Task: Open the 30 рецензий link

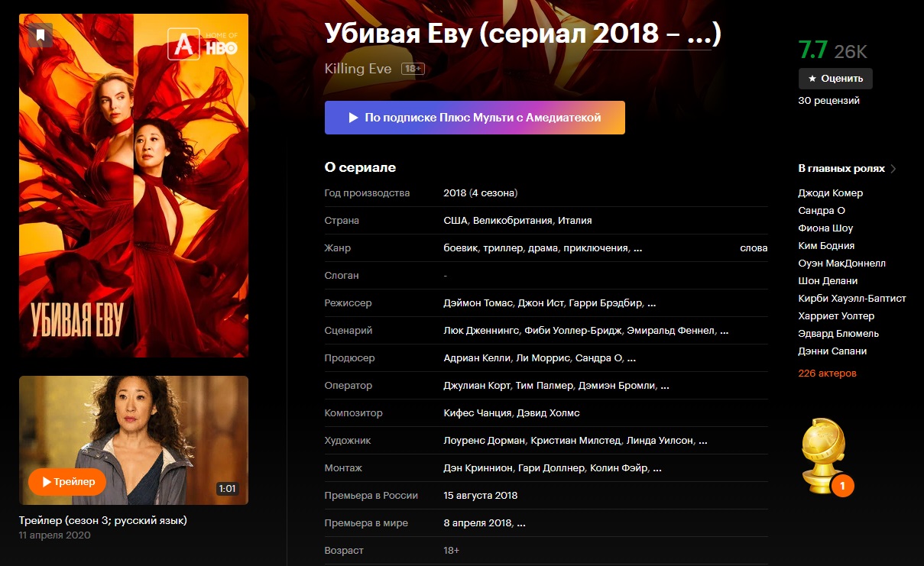Action: point(829,100)
